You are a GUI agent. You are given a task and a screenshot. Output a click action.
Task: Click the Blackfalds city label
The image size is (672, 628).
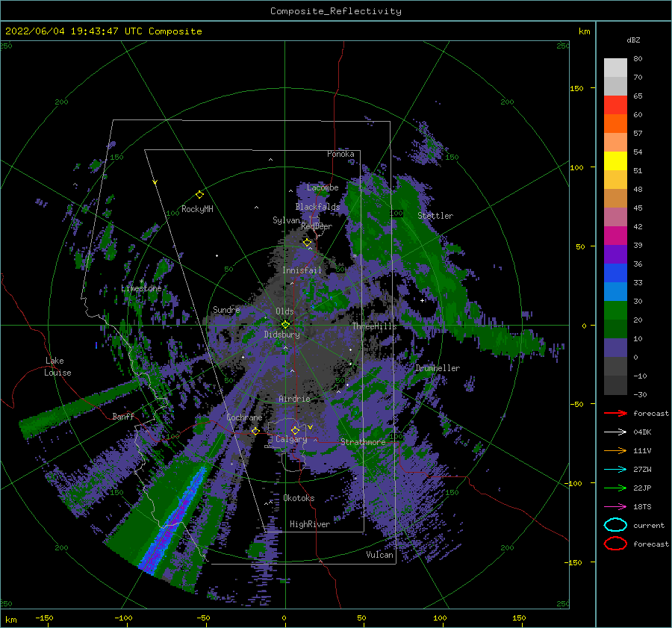317,207
